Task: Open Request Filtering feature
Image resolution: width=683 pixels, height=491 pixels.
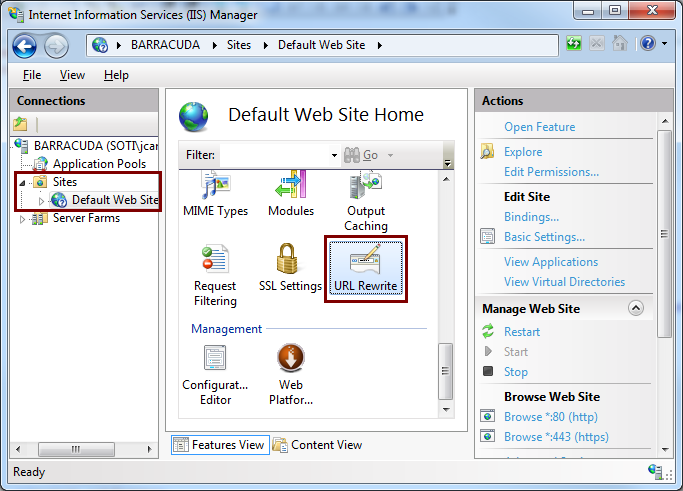Action: 215,275
